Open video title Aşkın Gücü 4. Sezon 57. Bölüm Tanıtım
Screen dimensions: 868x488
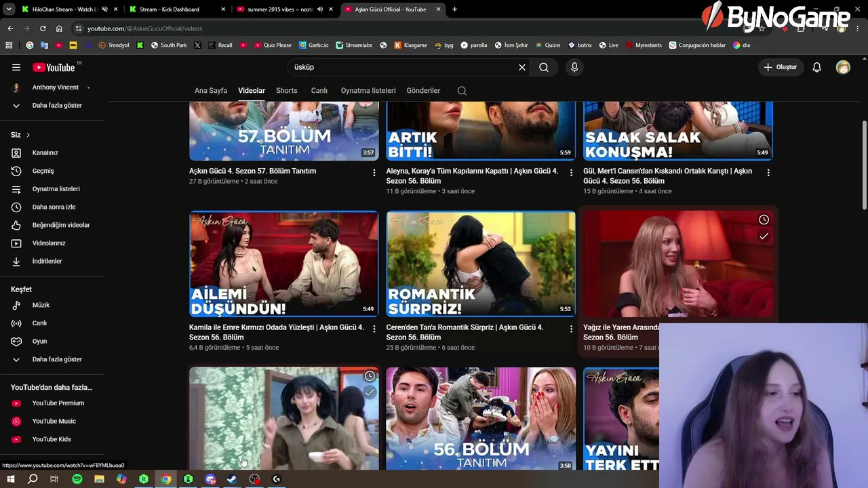tap(252, 171)
